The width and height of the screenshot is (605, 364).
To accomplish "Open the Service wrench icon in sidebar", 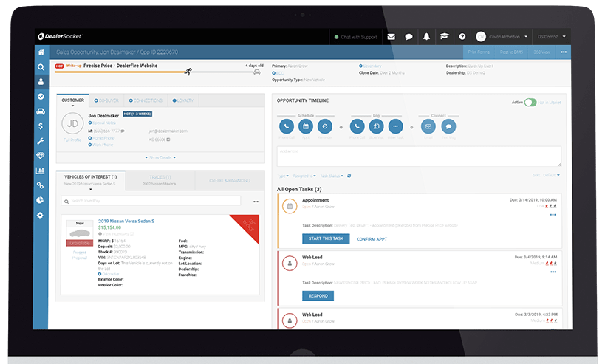I will pyautogui.click(x=41, y=141).
